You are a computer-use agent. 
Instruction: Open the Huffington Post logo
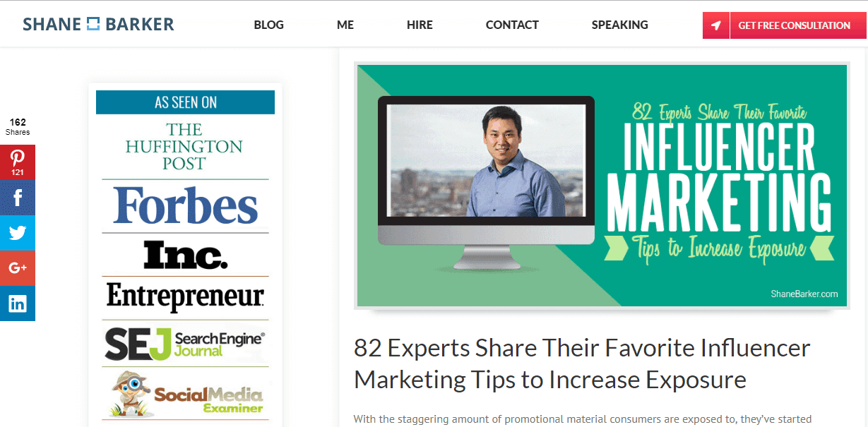(x=184, y=147)
